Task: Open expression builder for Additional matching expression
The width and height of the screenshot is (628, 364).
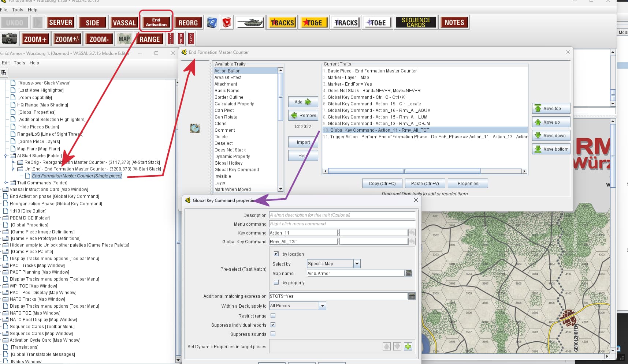Action: pos(412,296)
